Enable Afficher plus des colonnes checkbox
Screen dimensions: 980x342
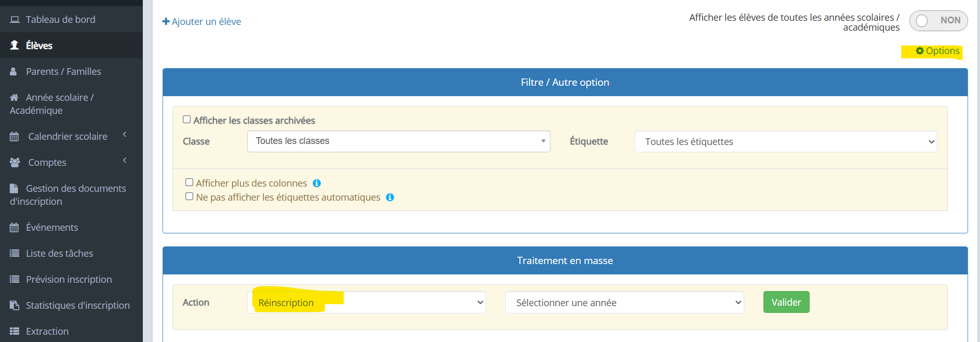(x=190, y=182)
